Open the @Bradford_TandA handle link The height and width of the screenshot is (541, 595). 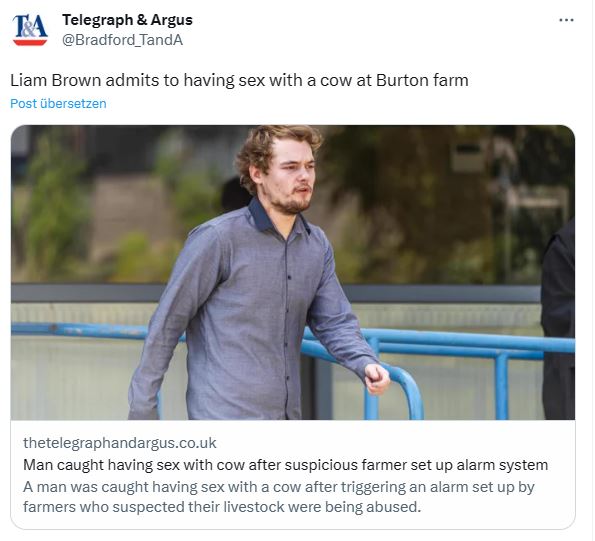coord(123,40)
